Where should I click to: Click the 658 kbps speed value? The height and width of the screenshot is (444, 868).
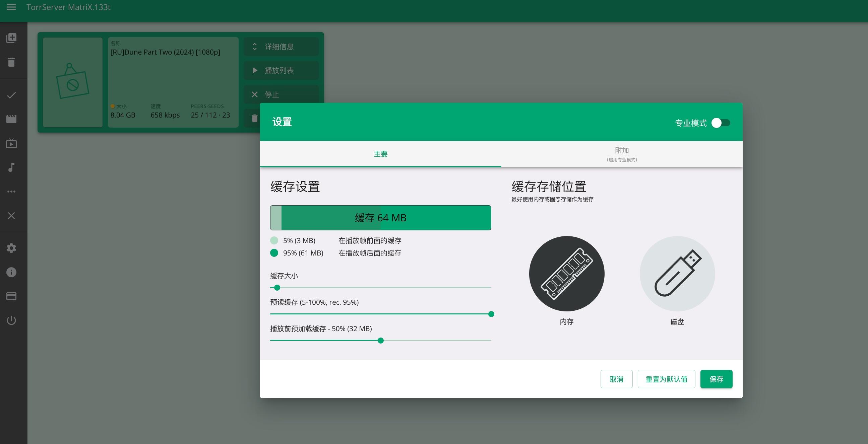(x=165, y=115)
